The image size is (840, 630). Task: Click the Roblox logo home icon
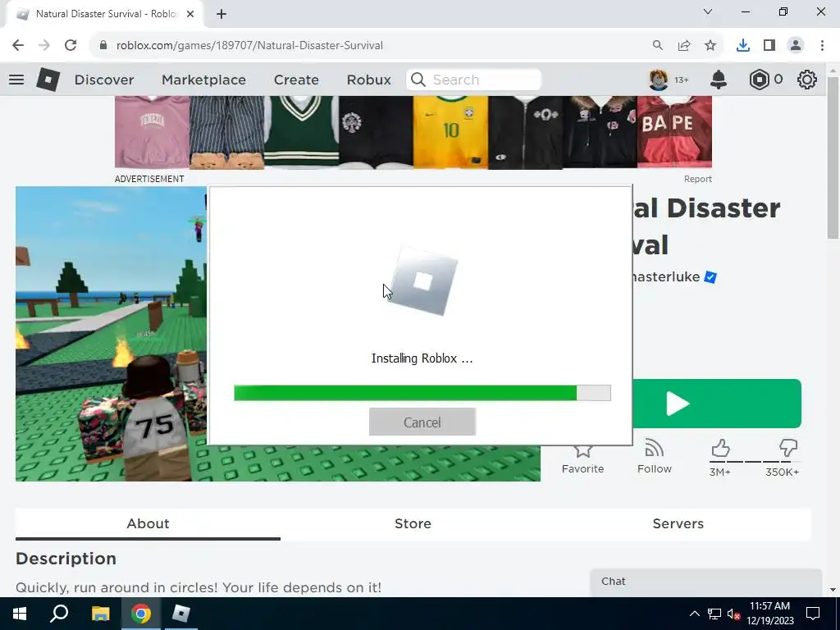(48, 80)
